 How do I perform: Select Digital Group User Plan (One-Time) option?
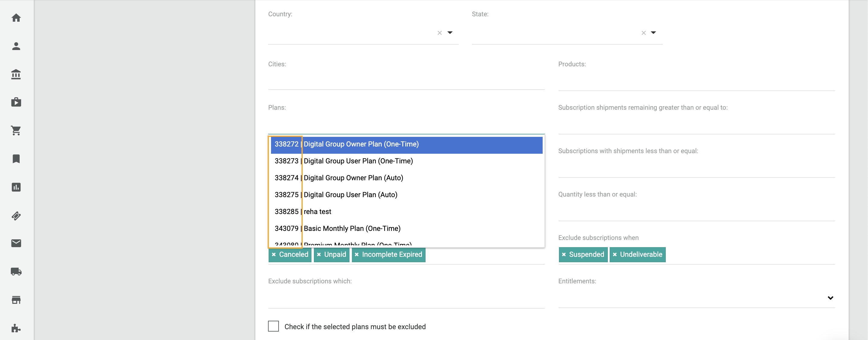click(x=358, y=161)
